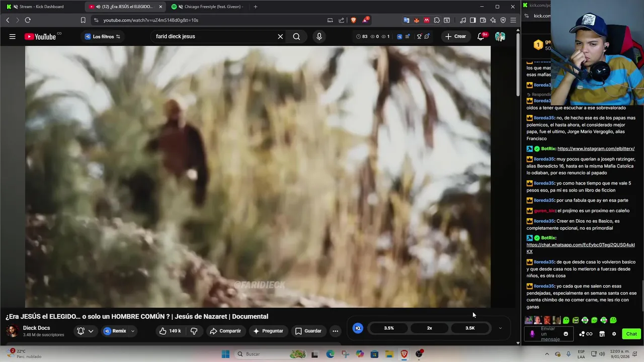The height and width of the screenshot is (362, 644).
Task: Close the ¿Era JESÚS el ELEGIDO tab
Action: [160, 7]
